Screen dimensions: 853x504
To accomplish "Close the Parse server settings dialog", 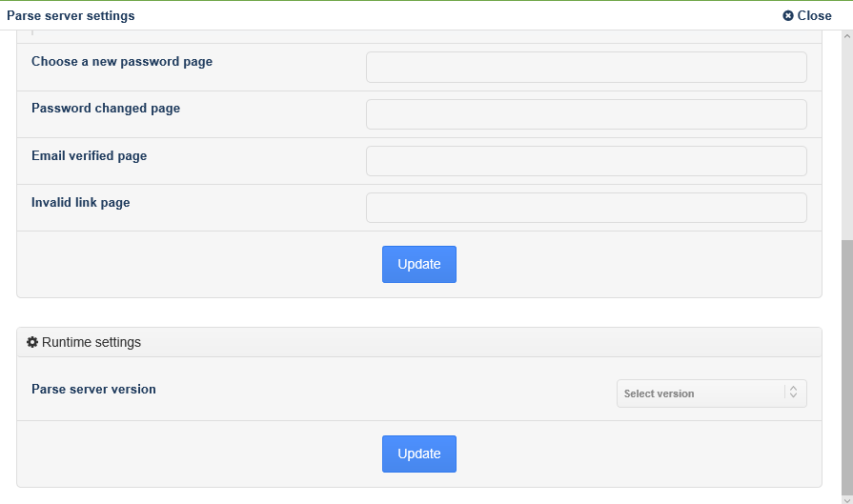I will click(x=806, y=16).
